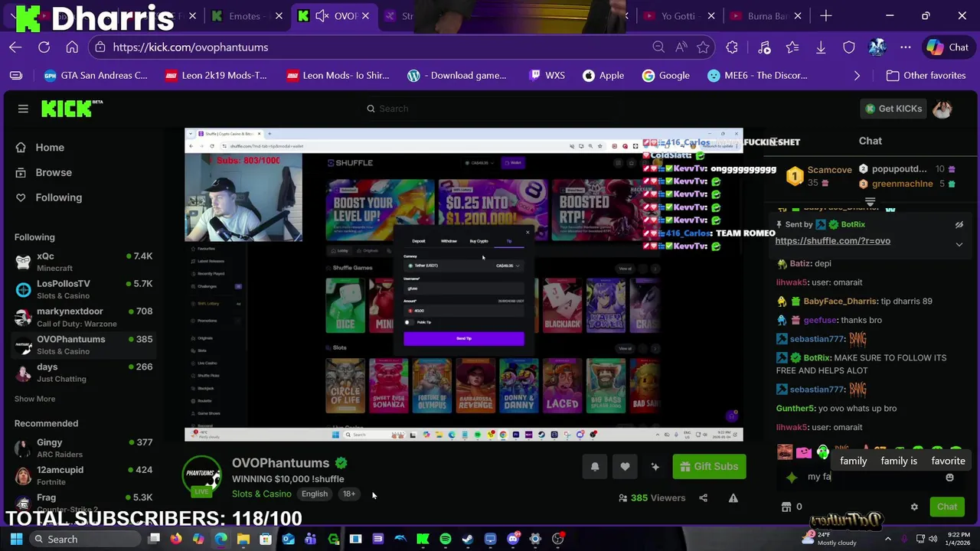Open Leon 2k19 Mods bookmark
Screen dimensions: 980x551
[x=216, y=76]
